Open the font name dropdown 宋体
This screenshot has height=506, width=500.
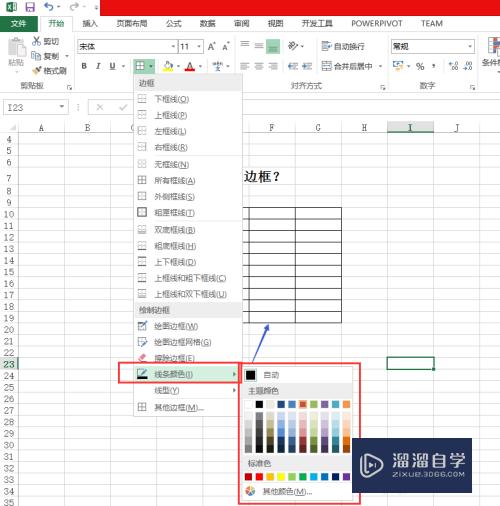[173, 46]
